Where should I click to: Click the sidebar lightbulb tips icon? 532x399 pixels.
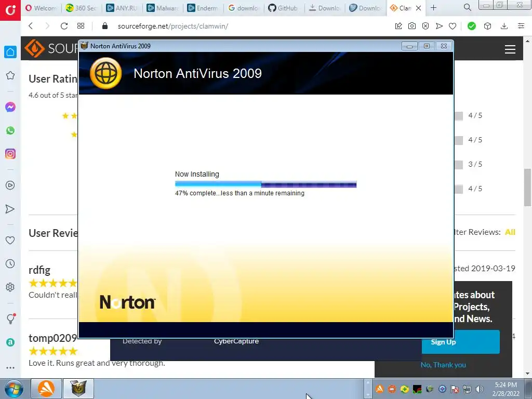pos(10,318)
